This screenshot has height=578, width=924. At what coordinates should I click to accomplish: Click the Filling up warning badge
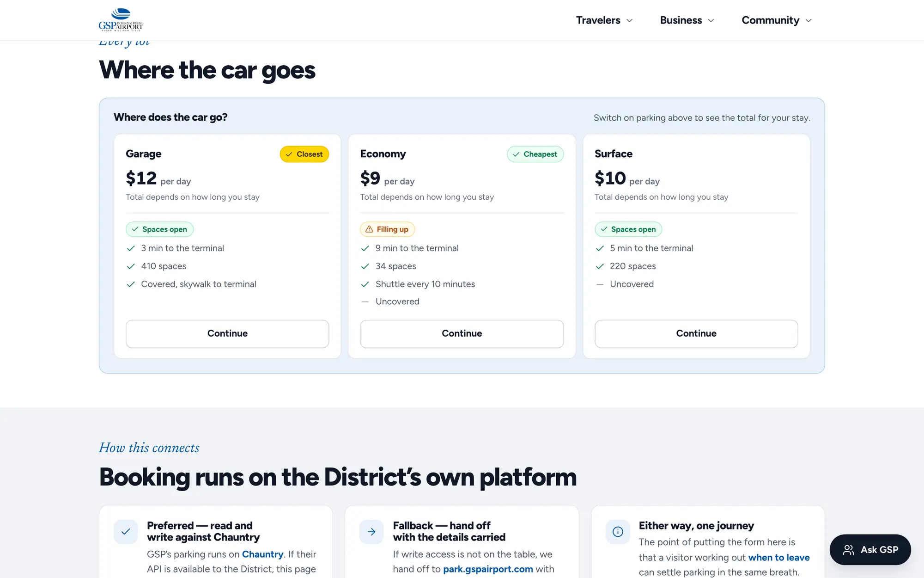(387, 229)
